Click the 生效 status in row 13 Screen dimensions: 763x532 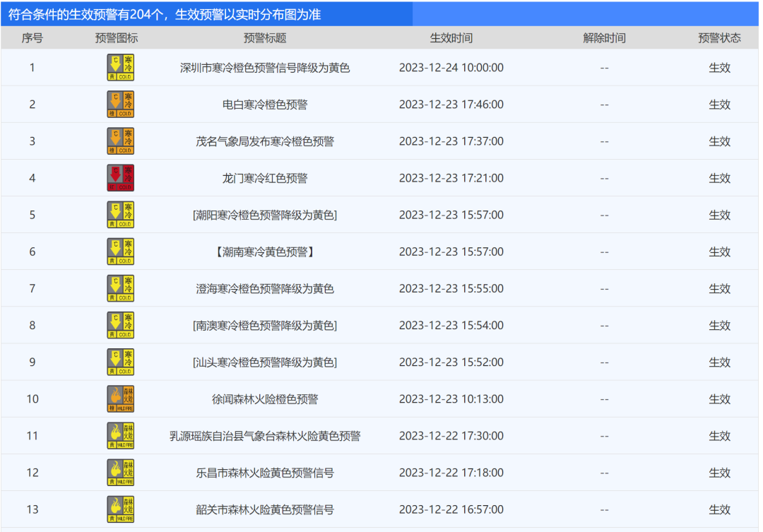[719, 509]
